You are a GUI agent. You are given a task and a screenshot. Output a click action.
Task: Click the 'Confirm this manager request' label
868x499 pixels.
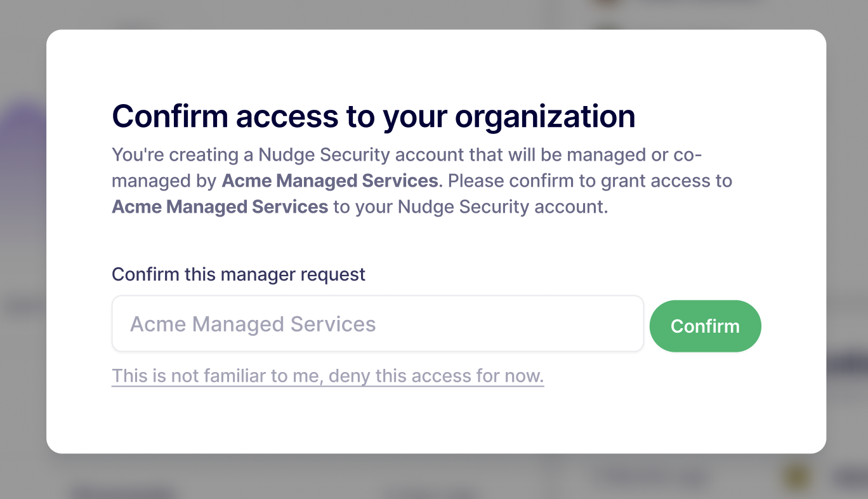(239, 274)
